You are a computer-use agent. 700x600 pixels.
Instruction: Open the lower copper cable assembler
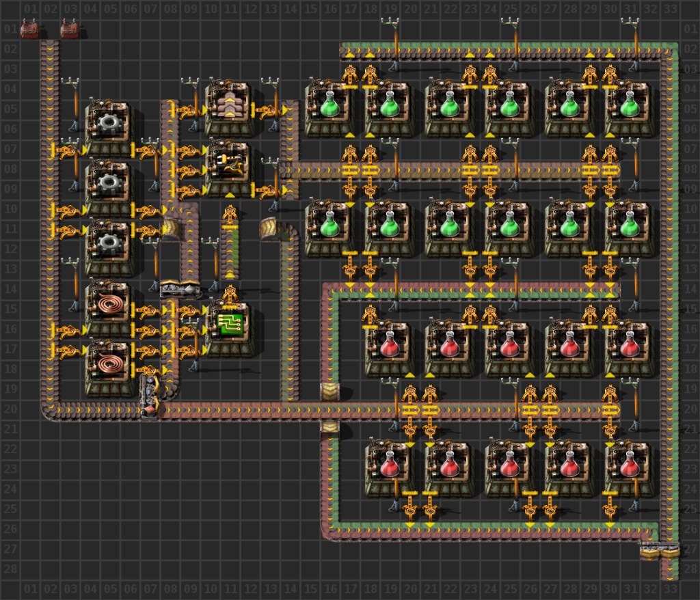tap(109, 369)
